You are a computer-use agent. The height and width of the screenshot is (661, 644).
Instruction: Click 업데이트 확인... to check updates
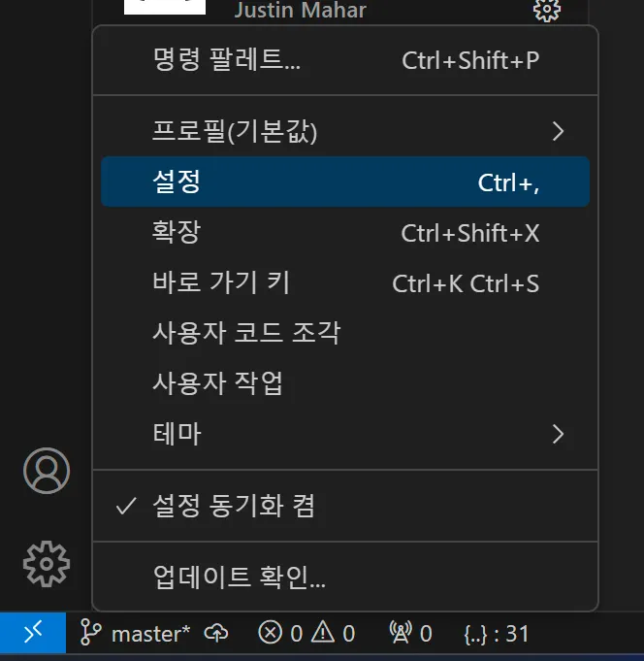(x=240, y=577)
